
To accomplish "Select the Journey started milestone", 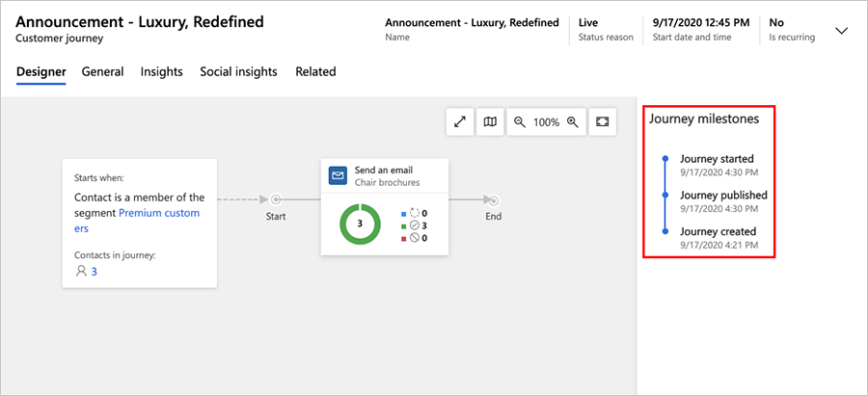I will click(x=717, y=159).
